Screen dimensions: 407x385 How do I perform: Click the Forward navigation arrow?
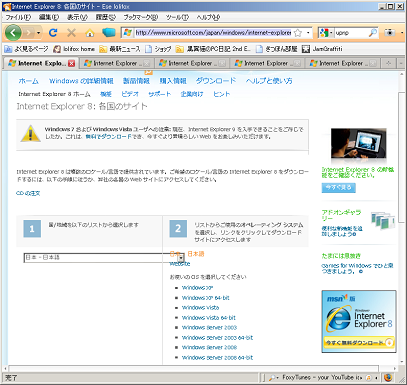click(x=29, y=33)
